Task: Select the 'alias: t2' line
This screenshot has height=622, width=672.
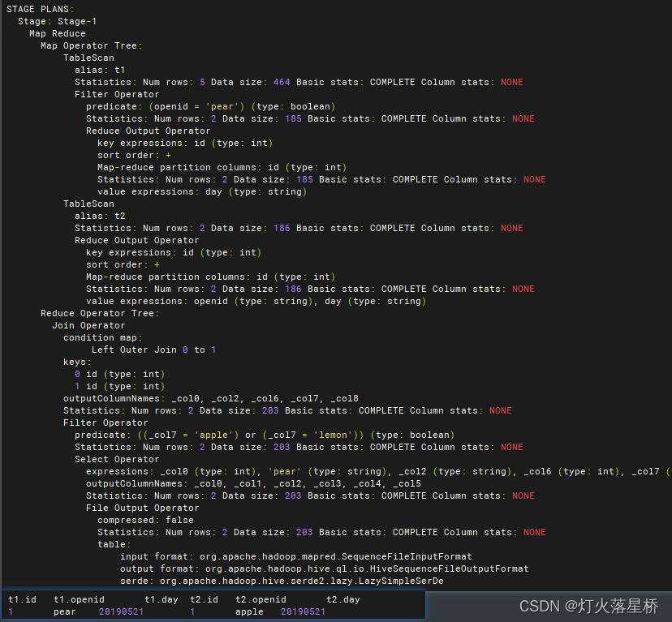Action: click(100, 216)
